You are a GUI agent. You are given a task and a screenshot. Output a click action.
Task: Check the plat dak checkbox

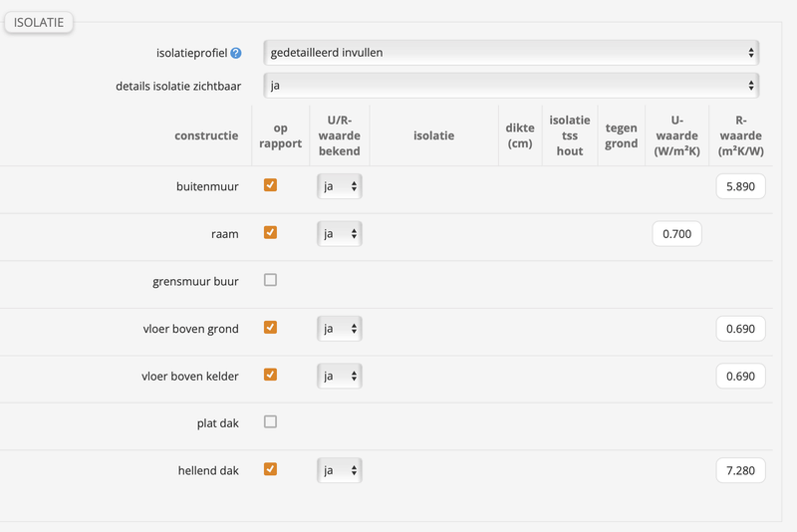(x=270, y=422)
